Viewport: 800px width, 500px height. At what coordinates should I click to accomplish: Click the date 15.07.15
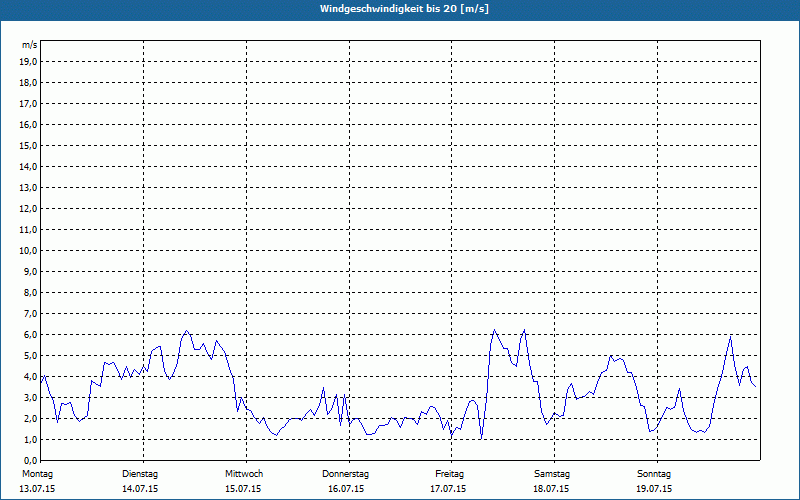[243, 489]
